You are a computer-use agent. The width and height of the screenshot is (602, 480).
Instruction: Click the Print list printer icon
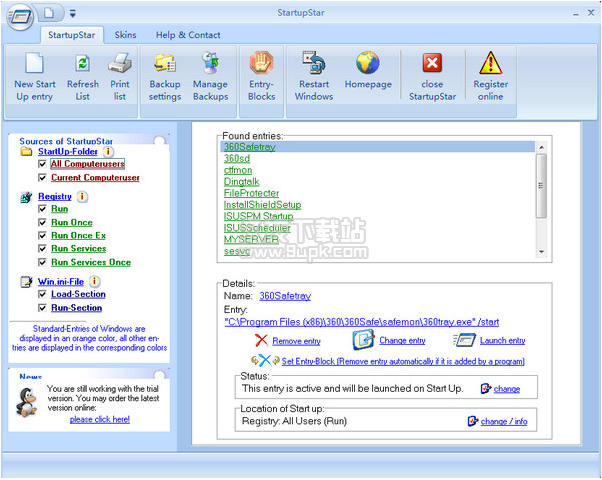click(x=120, y=63)
